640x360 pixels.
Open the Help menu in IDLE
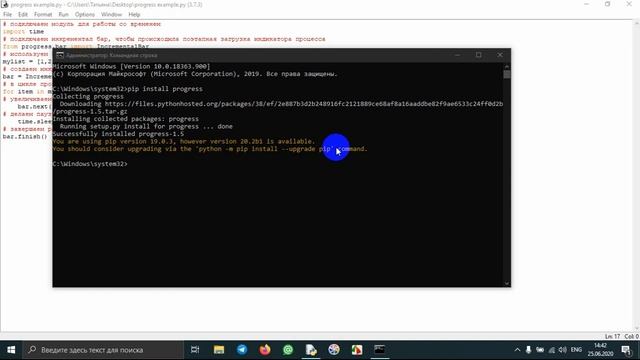point(134,14)
